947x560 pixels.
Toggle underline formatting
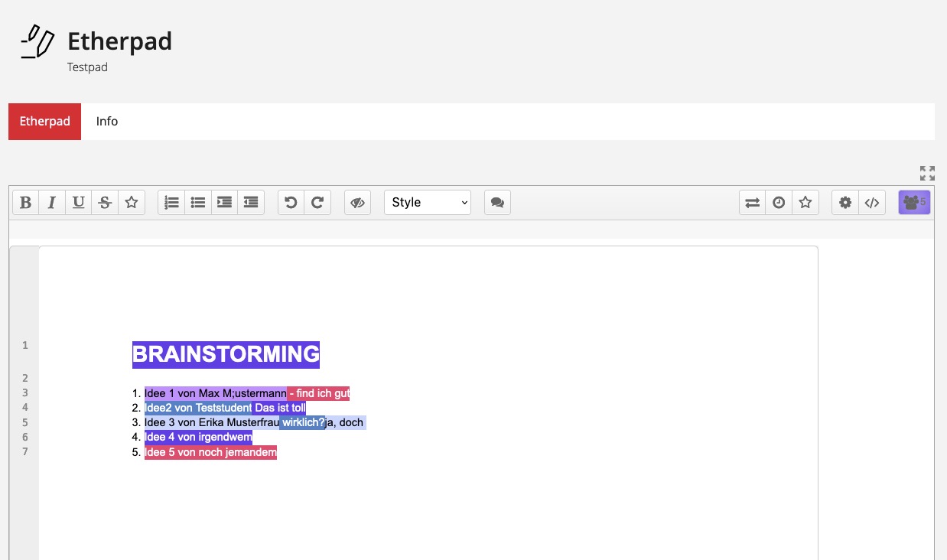click(x=78, y=203)
